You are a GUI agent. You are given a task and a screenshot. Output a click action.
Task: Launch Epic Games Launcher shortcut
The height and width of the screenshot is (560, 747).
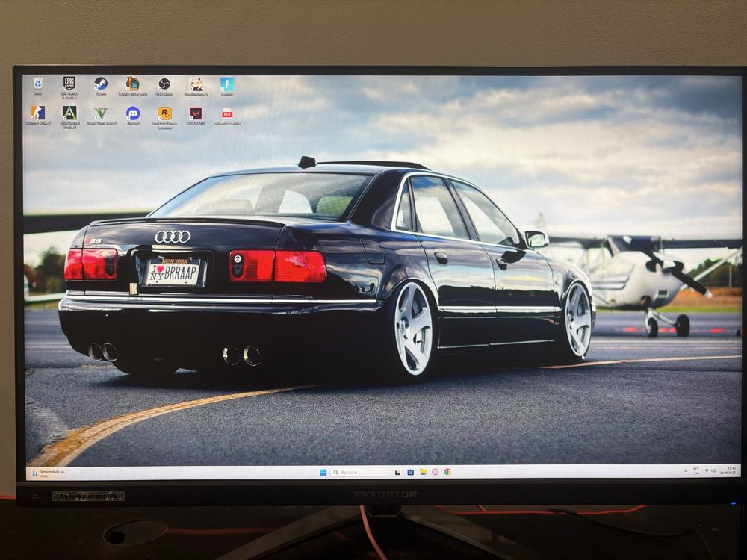click(x=69, y=87)
